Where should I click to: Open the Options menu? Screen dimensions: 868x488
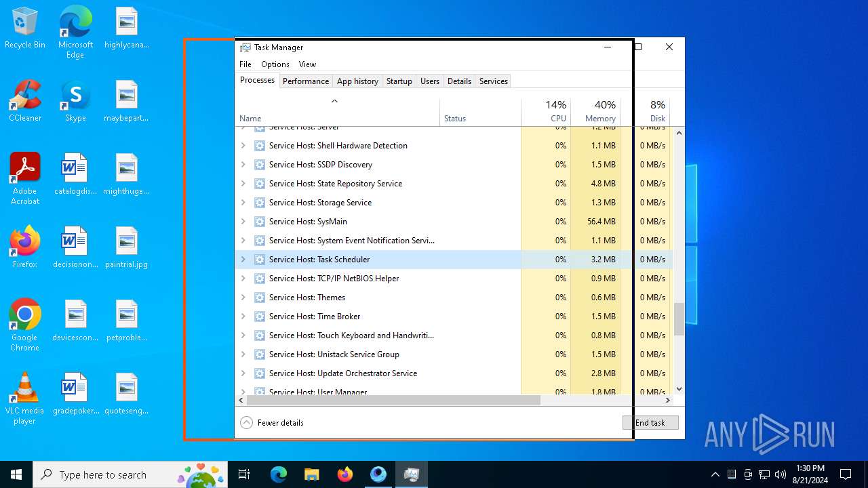coord(275,64)
